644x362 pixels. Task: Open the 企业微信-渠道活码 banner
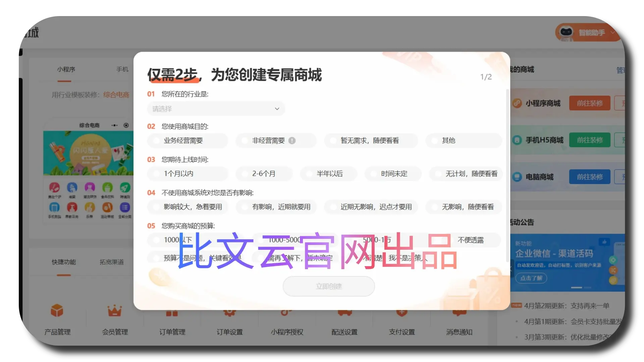[x=568, y=263]
